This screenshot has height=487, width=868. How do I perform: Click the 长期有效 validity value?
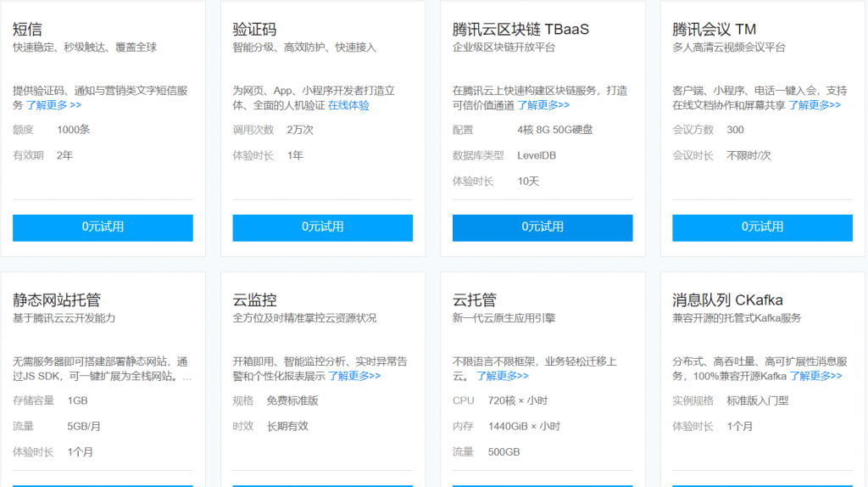pyautogui.click(x=287, y=427)
